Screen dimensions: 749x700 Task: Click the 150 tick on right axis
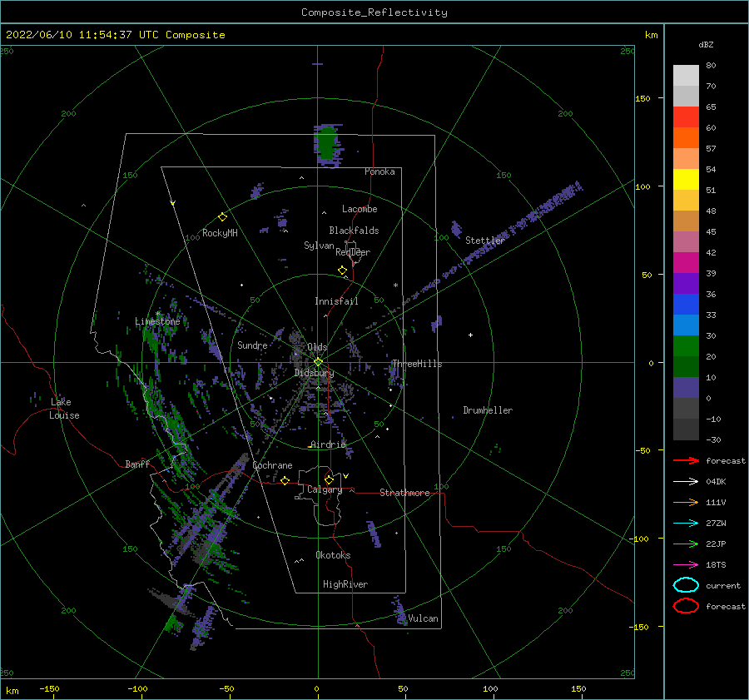642,98
